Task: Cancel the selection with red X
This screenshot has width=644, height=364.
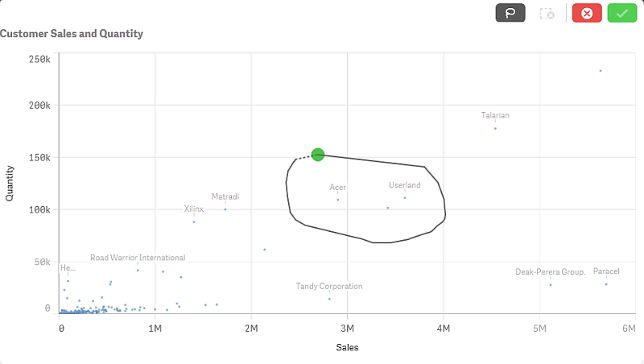Action: (587, 13)
